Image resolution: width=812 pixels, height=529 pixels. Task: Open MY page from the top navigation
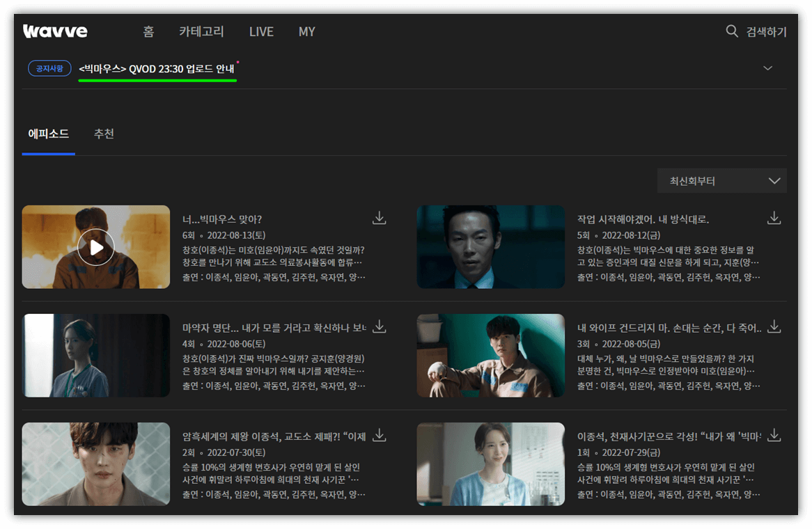306,31
